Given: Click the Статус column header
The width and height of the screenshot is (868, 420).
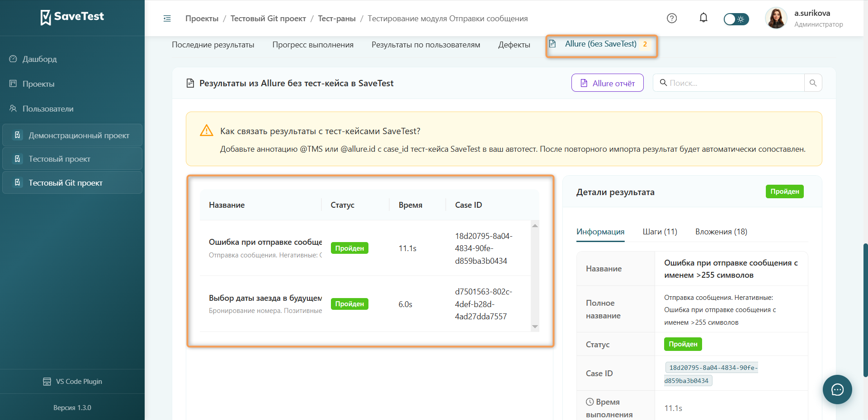Looking at the screenshot, I should coord(343,205).
